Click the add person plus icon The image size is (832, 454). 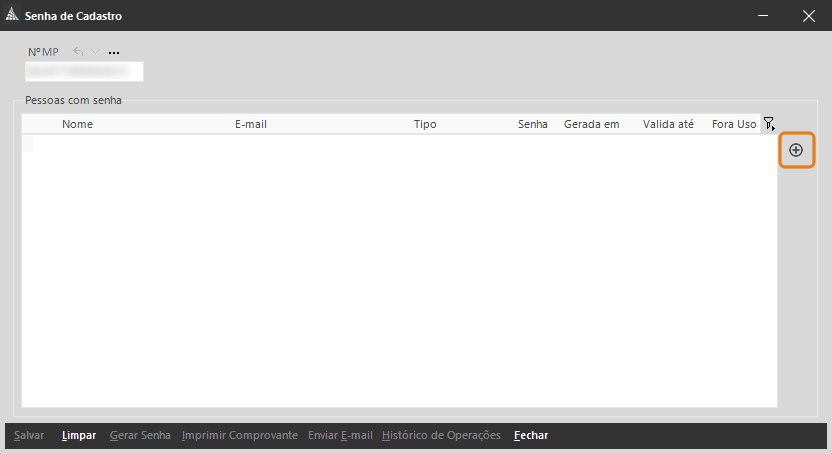(796, 150)
